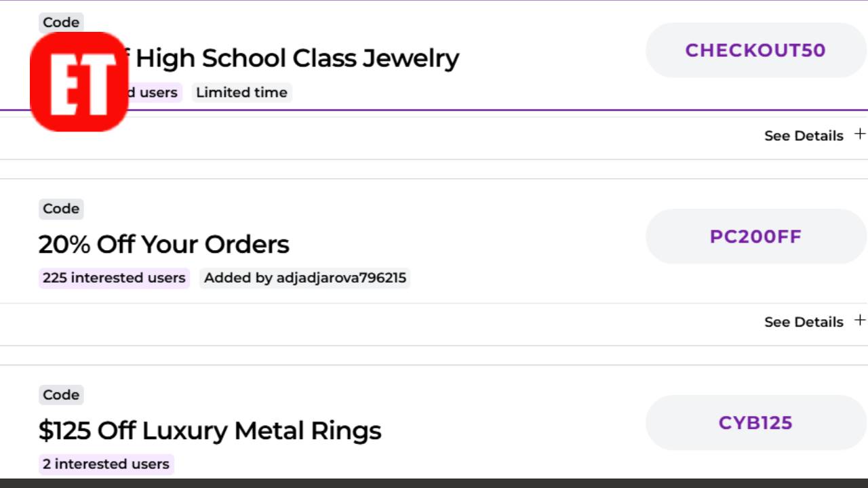Click the plus icon beside top See Details
The image size is (868, 488).
pos(860,134)
